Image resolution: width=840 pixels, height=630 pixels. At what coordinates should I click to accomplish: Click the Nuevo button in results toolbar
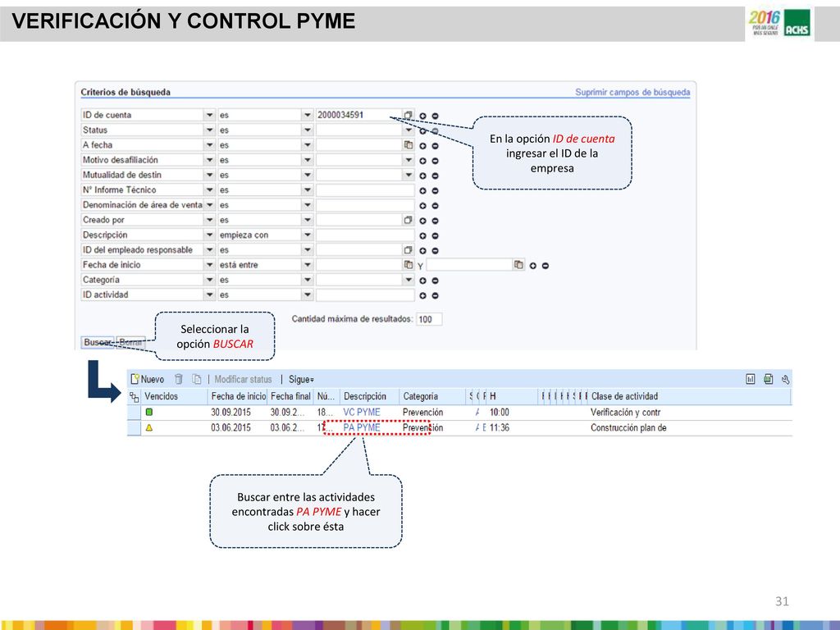click(148, 379)
